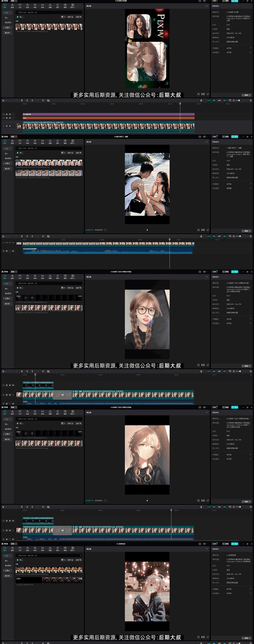The height and width of the screenshot is (644, 254).
Task: Hide the upper overlay track in the glasses girl timeline
Action: 10,385
